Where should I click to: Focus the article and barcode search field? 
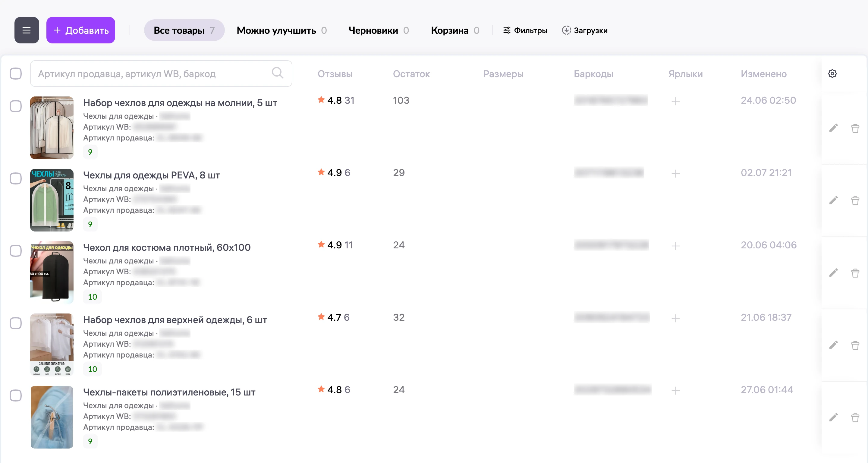[x=161, y=74]
